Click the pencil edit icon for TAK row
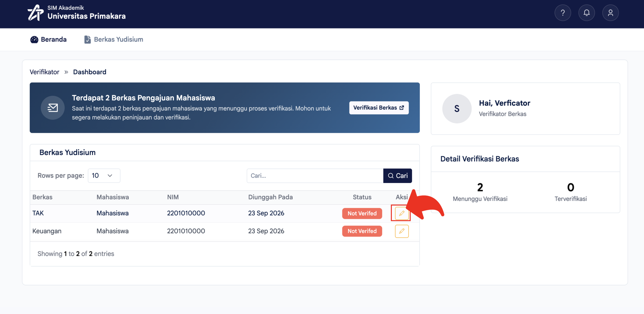 pyautogui.click(x=402, y=213)
